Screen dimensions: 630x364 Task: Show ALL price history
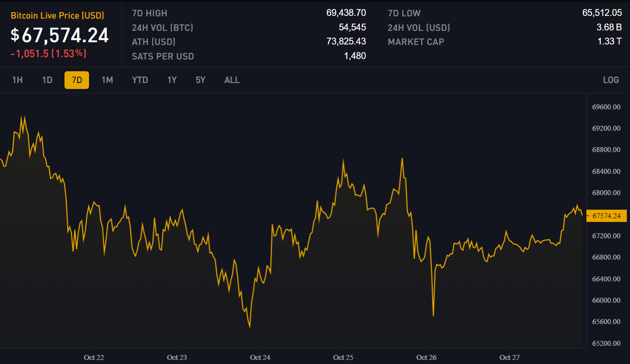(232, 80)
